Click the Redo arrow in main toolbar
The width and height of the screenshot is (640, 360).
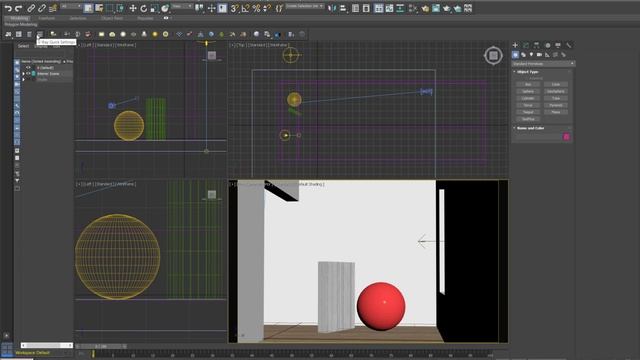tap(19, 8)
